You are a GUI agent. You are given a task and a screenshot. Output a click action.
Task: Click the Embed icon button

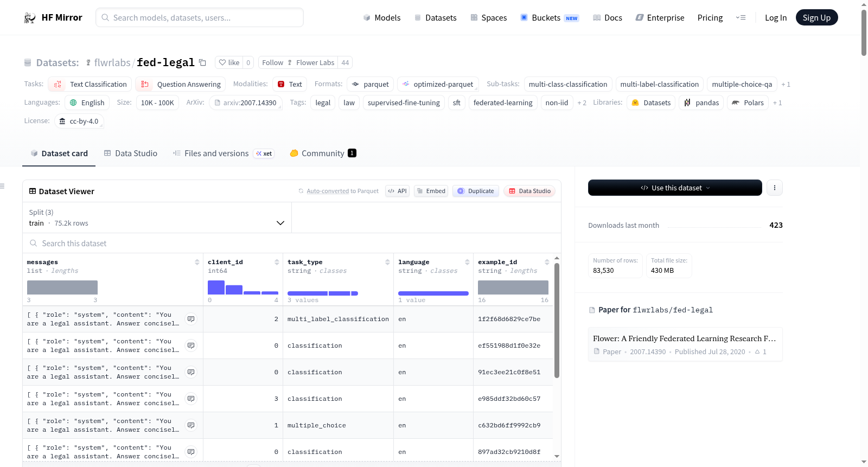(431, 191)
